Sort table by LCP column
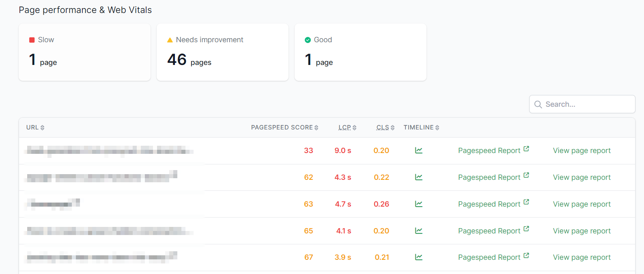The image size is (644, 274). tap(347, 127)
